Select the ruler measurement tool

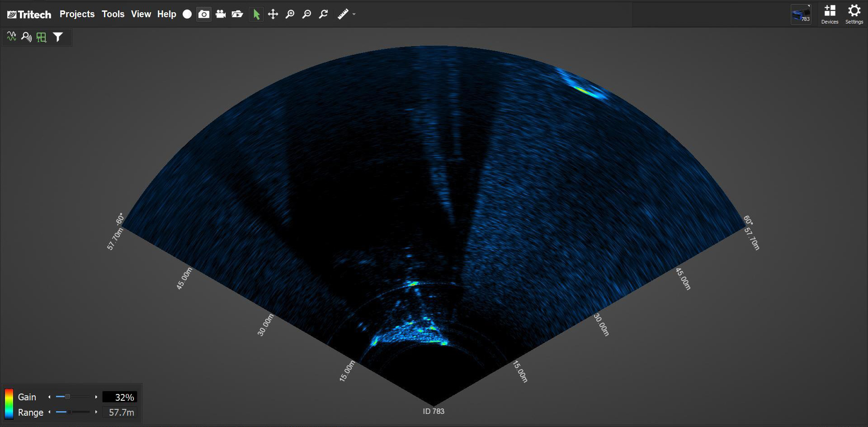(x=343, y=14)
